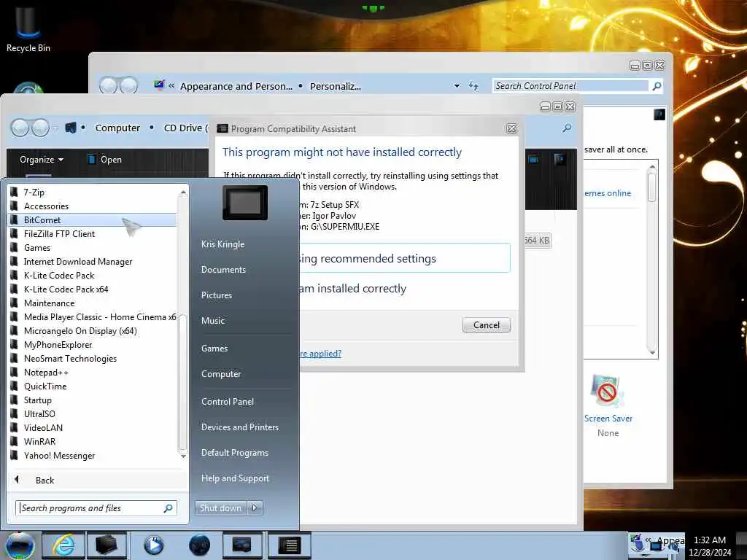Open the Notepad++ program folder

click(93, 373)
